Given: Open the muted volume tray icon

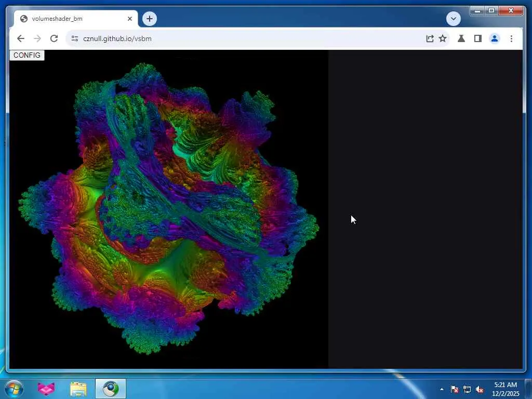Looking at the screenshot, I should 480,389.
